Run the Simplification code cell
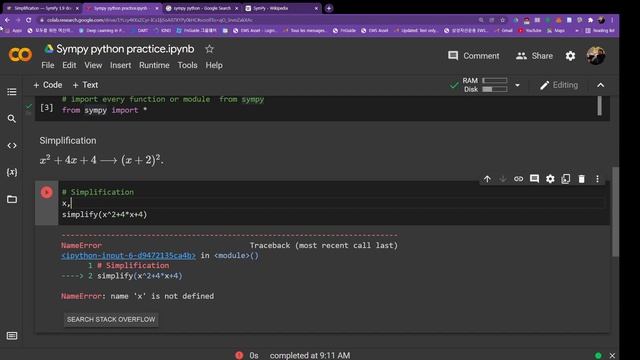This screenshot has height=360, width=640. (x=47, y=192)
